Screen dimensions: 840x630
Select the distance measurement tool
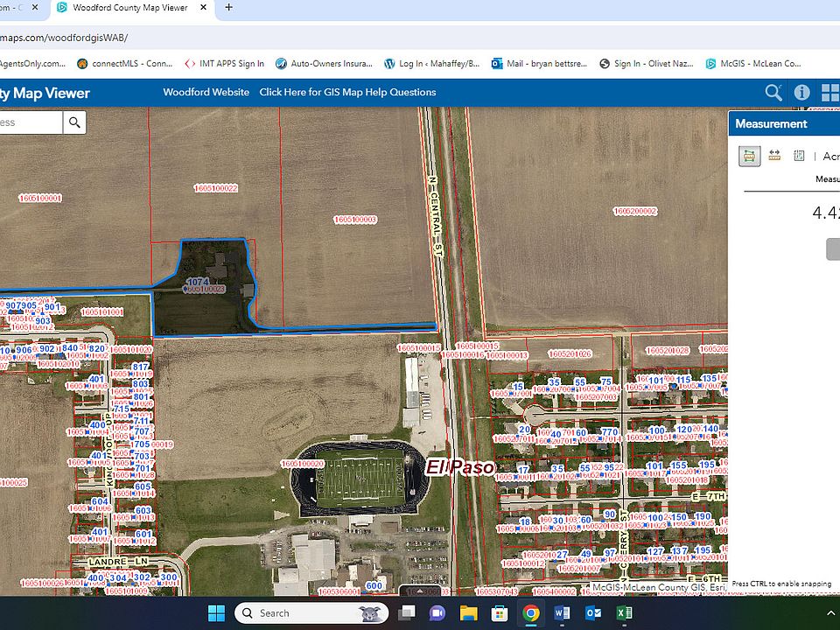[774, 156]
